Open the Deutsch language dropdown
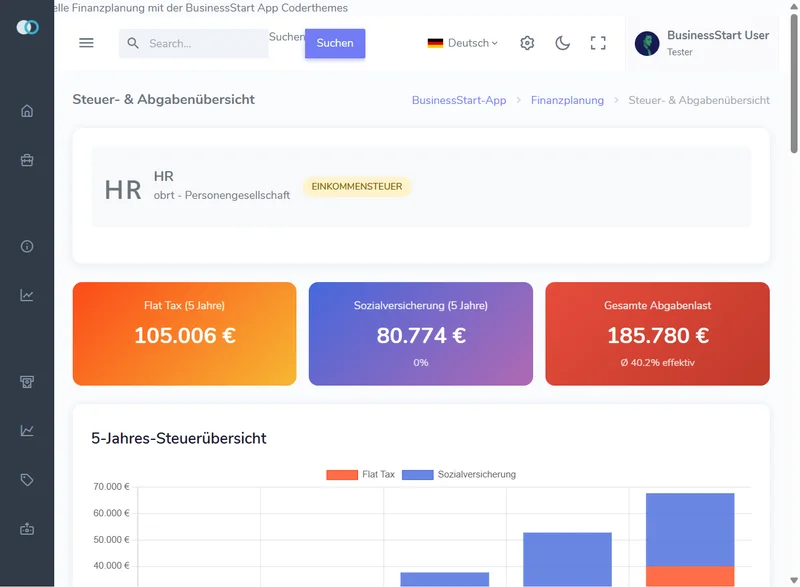The image size is (800, 587). (x=463, y=43)
